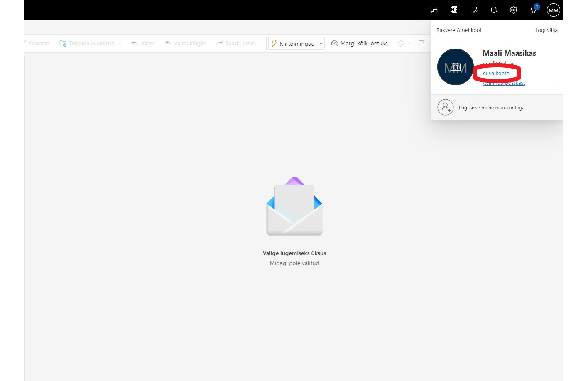The image size is (588, 381).
Task: Open the OneNote feed icon
Action: [454, 10]
